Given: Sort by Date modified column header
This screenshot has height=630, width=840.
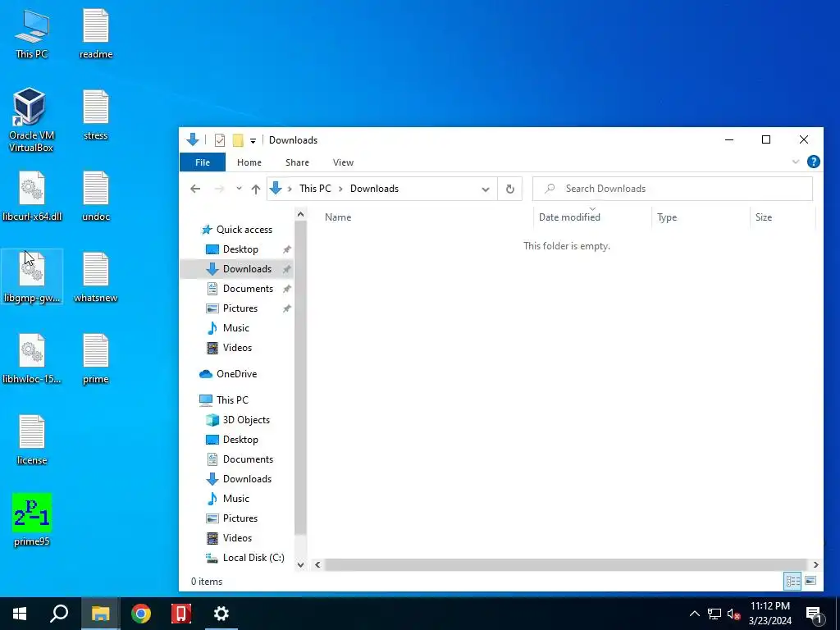Looking at the screenshot, I should point(592,217).
